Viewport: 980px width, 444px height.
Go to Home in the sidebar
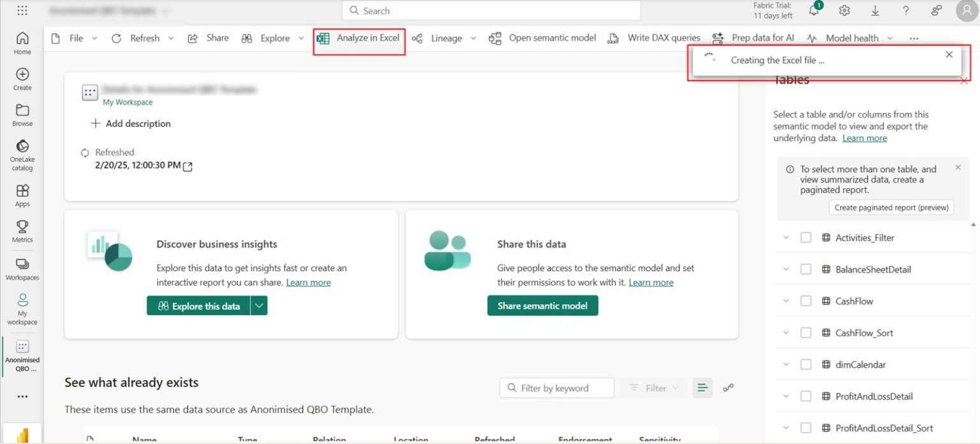click(x=22, y=43)
